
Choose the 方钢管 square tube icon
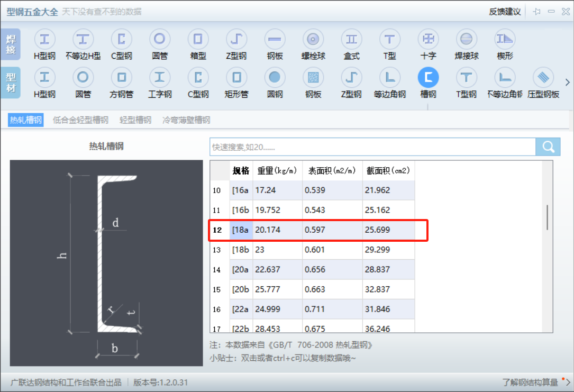point(122,77)
